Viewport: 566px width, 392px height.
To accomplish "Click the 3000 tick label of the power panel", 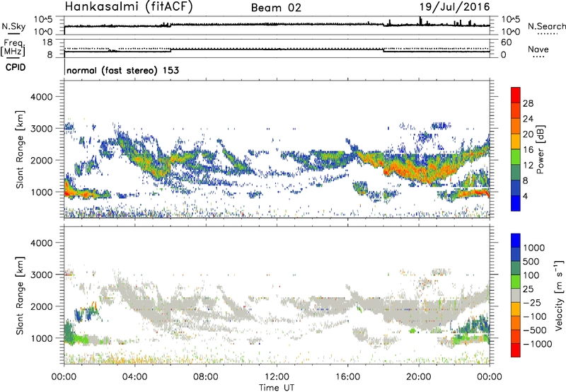I will pyautogui.click(x=41, y=129).
